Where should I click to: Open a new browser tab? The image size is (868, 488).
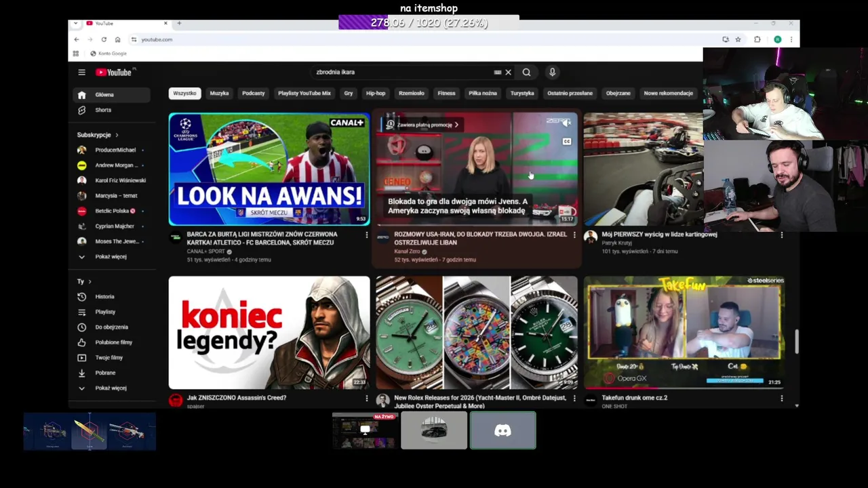pos(179,24)
